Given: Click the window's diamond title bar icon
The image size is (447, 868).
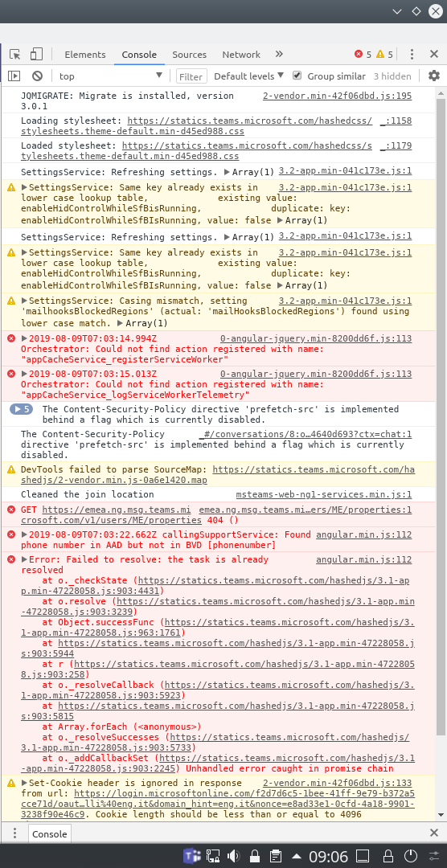Looking at the screenshot, I should tap(416, 11).
